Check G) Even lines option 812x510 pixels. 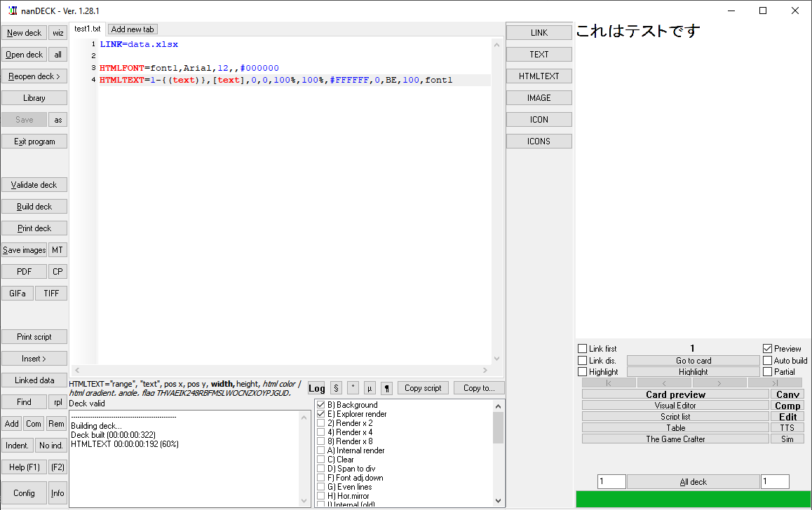tap(321, 487)
